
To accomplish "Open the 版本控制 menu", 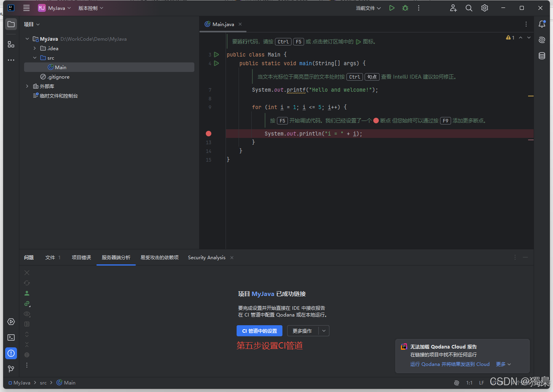I will click(88, 8).
